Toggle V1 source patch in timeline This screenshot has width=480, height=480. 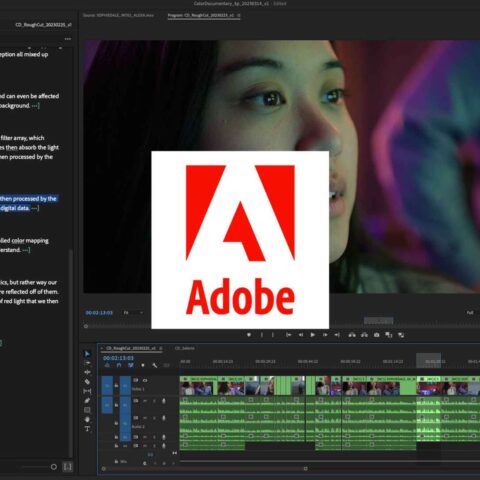(x=107, y=385)
